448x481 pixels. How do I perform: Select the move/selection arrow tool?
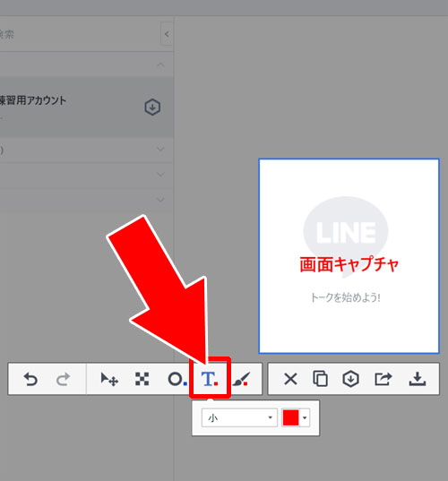pyautogui.click(x=109, y=379)
